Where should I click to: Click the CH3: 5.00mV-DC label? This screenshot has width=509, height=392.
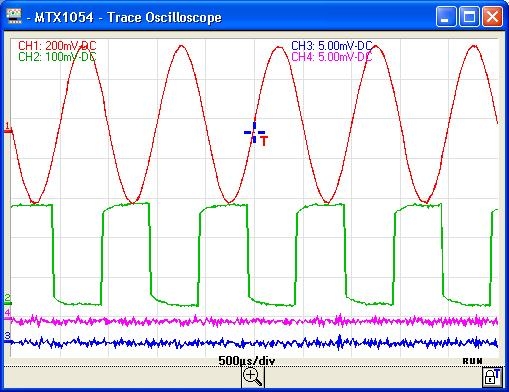tap(332, 46)
